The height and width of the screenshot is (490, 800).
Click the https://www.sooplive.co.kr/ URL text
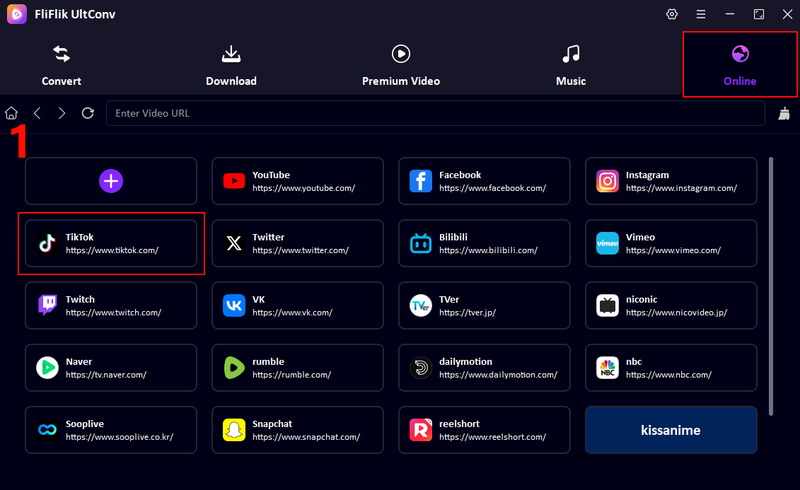(x=119, y=437)
